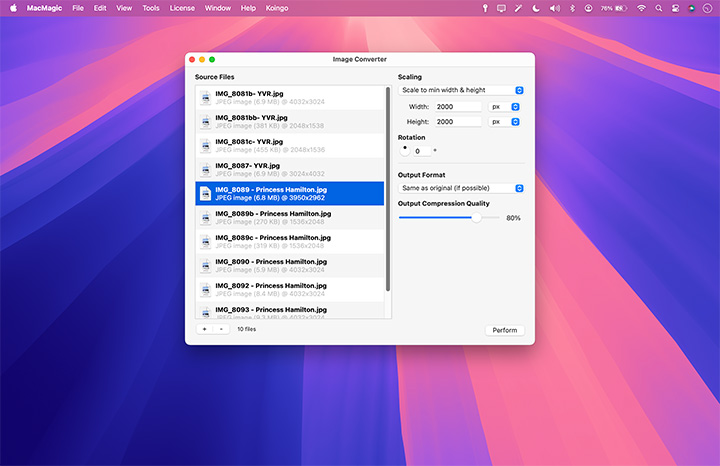The image size is (720, 466).
Task: Open the Width unit px dropdown
Action: 505,106
